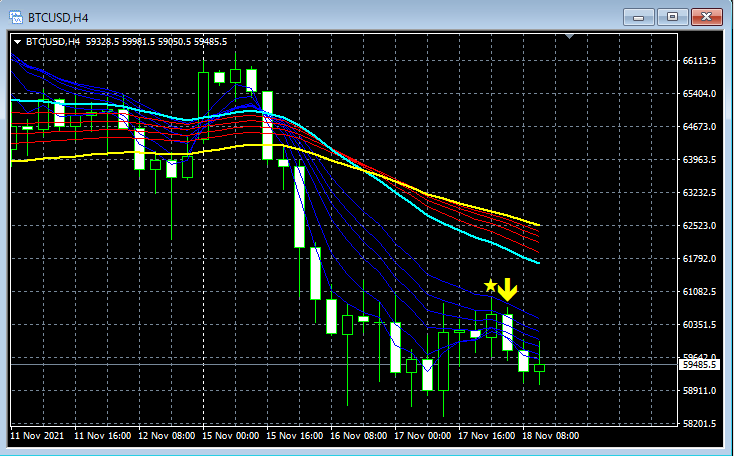Click the 15 Nov 00:00 time label
Screen dimensions: 735x456
click(x=231, y=436)
